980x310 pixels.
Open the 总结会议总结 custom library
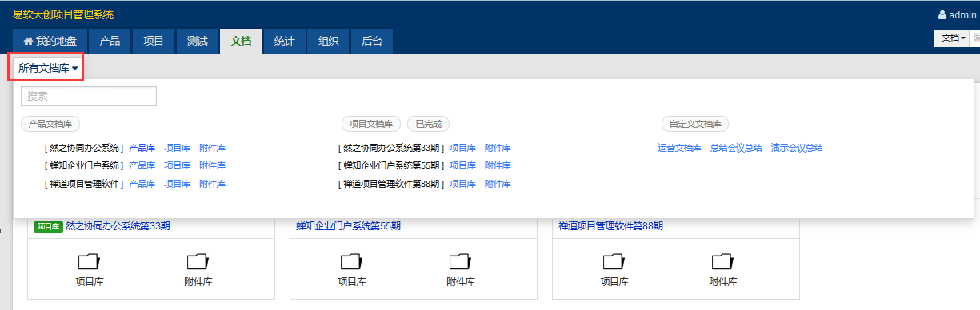736,148
